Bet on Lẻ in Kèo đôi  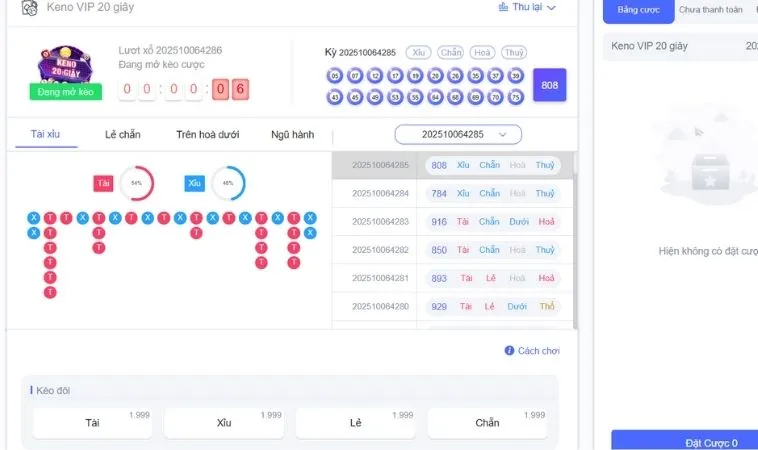[x=355, y=423]
